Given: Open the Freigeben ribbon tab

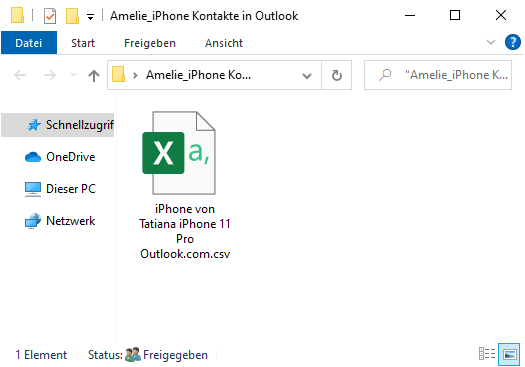Looking at the screenshot, I should coord(150,43).
